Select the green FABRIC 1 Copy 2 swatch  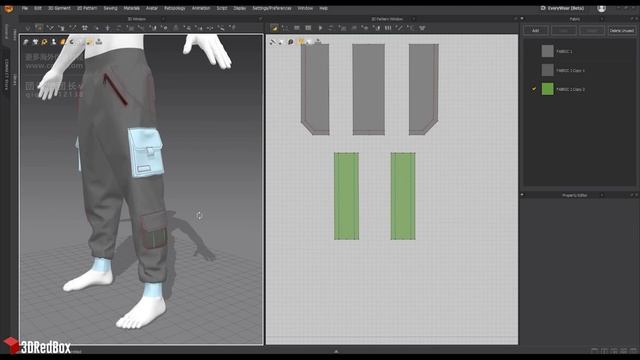(x=547, y=89)
